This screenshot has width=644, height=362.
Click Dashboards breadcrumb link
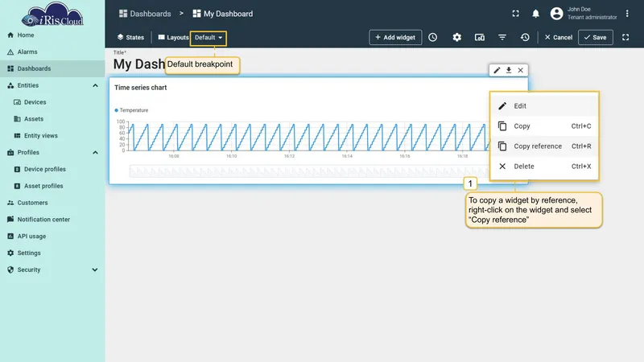click(145, 14)
